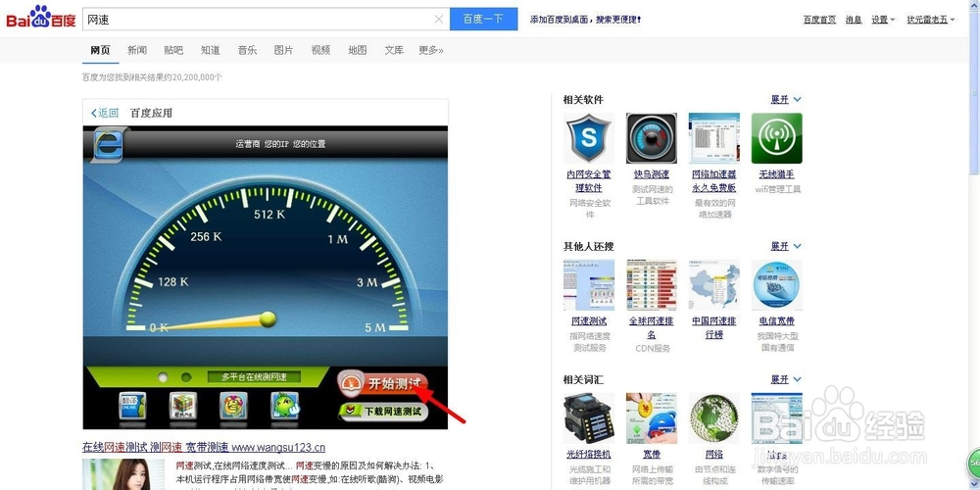This screenshot has height=490, width=980.
Task: Open the 消息 link
Action: point(854,20)
